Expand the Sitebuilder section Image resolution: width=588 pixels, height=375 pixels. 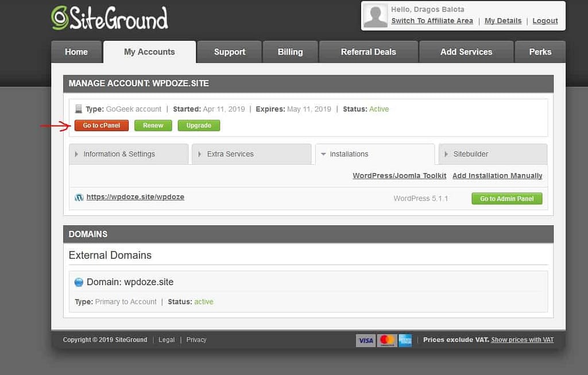[493, 154]
